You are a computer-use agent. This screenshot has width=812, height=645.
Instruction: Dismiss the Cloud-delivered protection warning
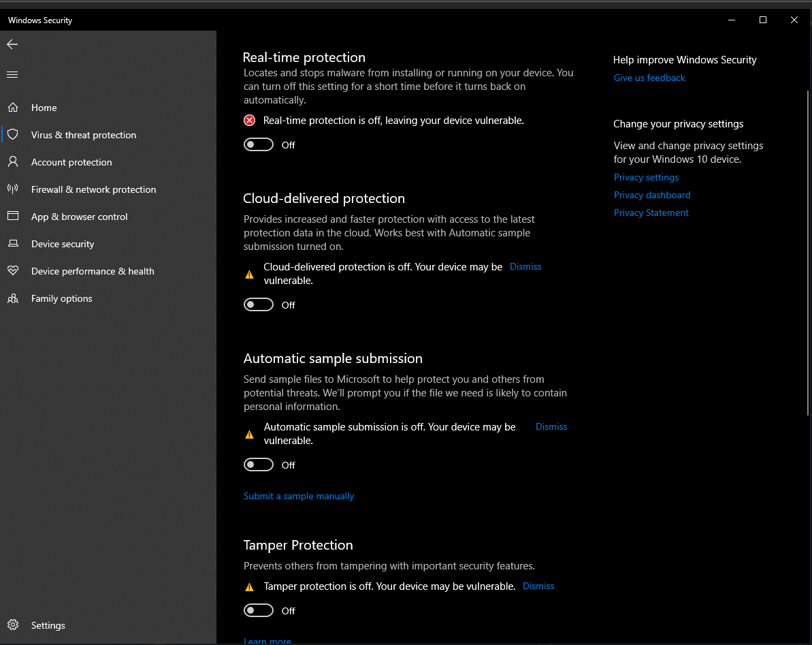(525, 267)
